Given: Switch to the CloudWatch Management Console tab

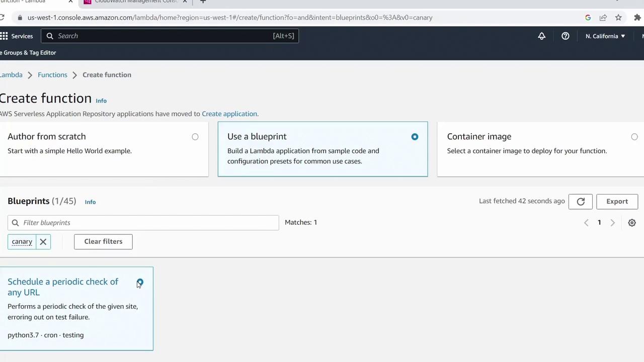Looking at the screenshot, I should tap(136, 2).
